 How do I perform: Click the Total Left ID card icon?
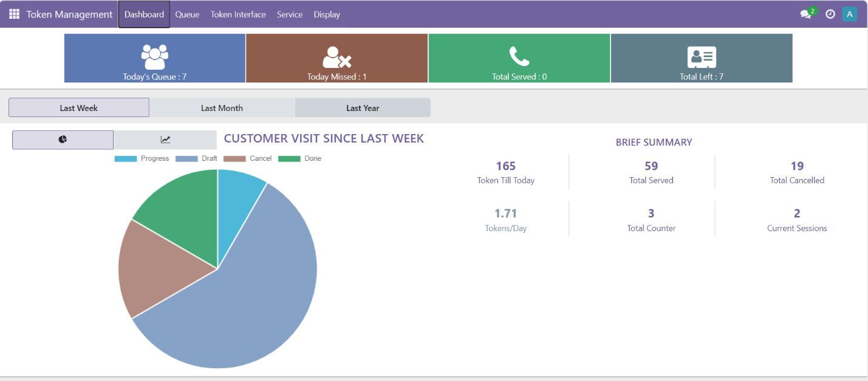(x=702, y=57)
